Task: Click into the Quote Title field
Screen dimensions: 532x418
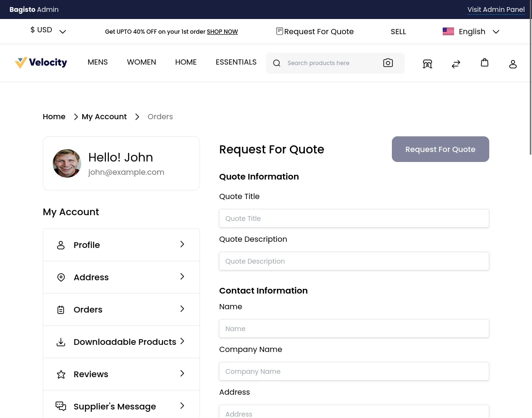Action: (x=354, y=218)
